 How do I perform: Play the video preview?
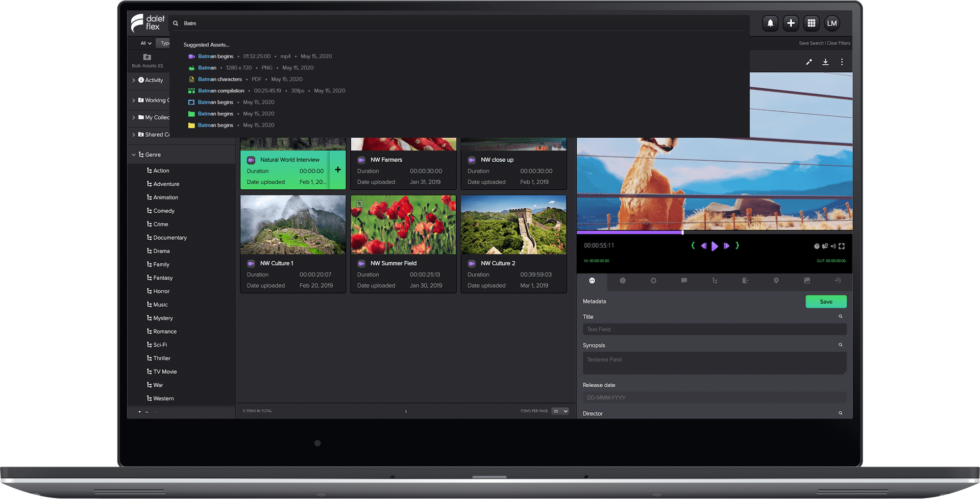pos(715,246)
